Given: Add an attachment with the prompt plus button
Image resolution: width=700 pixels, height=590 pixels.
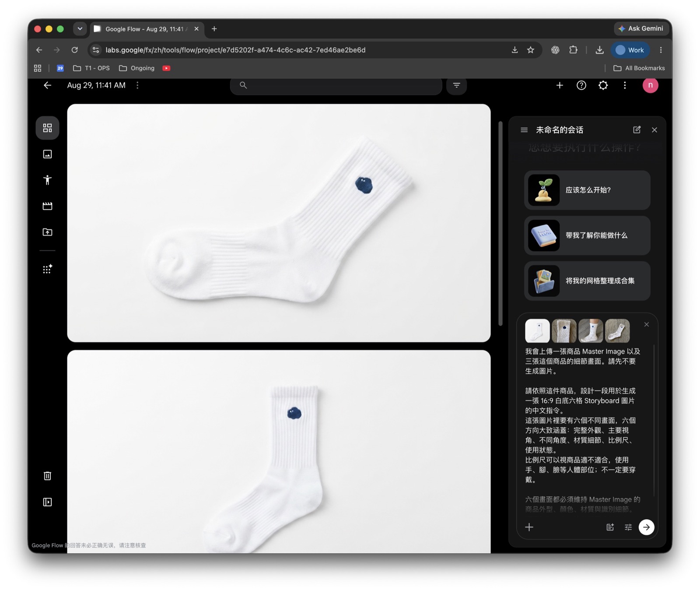Looking at the screenshot, I should click(529, 527).
